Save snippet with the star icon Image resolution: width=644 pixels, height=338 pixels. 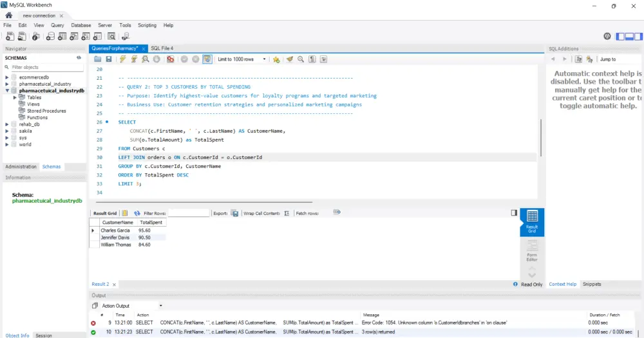tap(276, 59)
